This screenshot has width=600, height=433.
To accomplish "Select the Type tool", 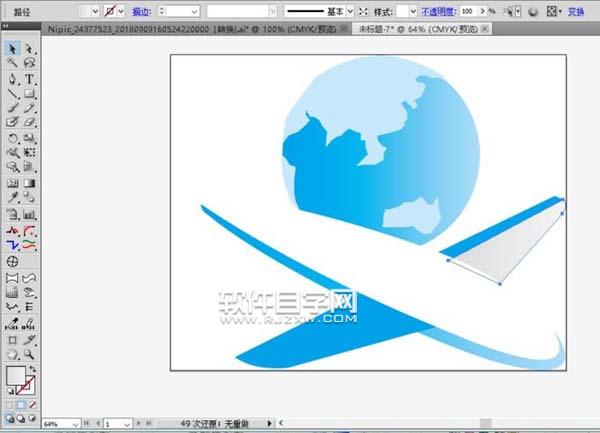I will pos(29,79).
